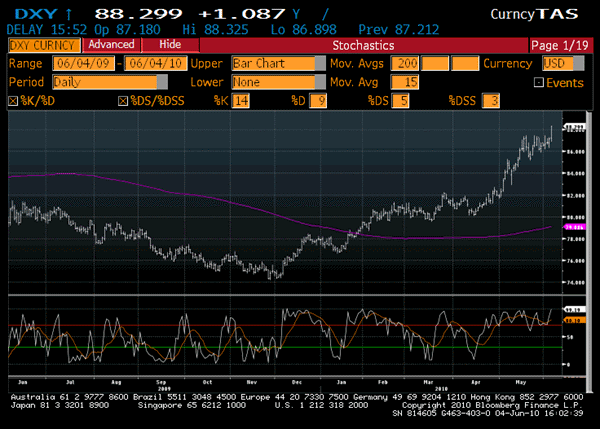Image resolution: width=600 pixels, height=429 pixels.
Task: Click the Advanced tab
Action: pyautogui.click(x=110, y=45)
